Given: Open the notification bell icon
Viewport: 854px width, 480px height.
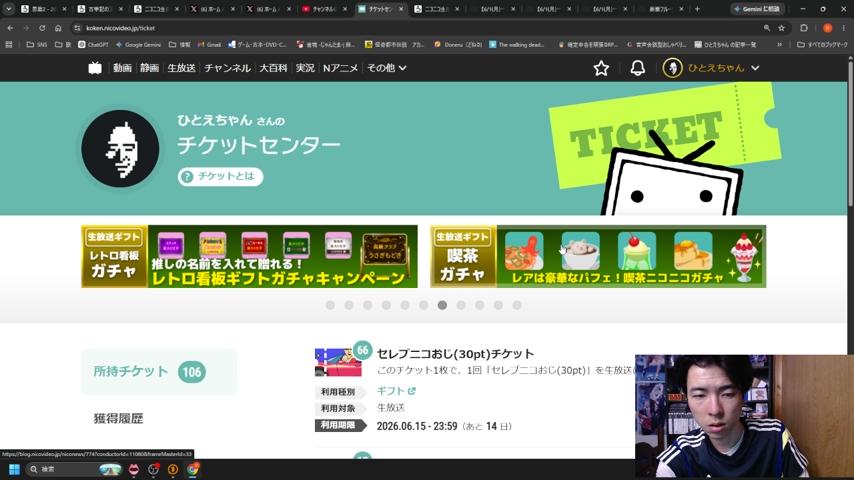Looking at the screenshot, I should point(637,68).
